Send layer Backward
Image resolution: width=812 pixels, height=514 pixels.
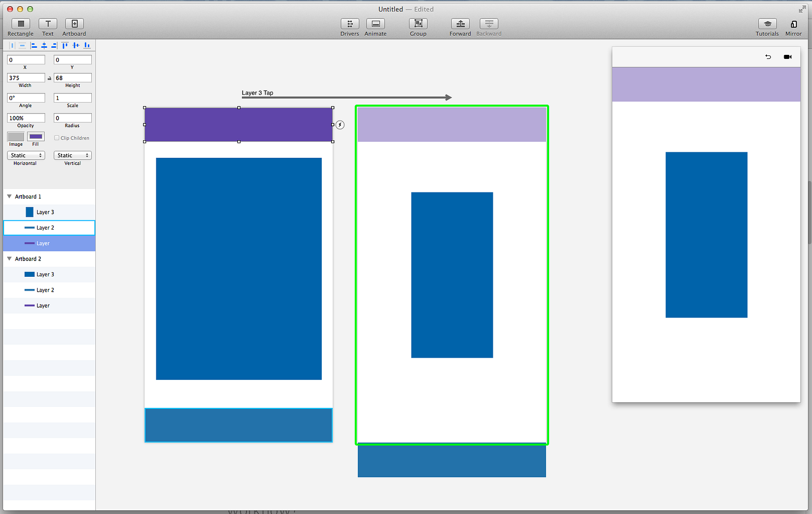pos(489,24)
